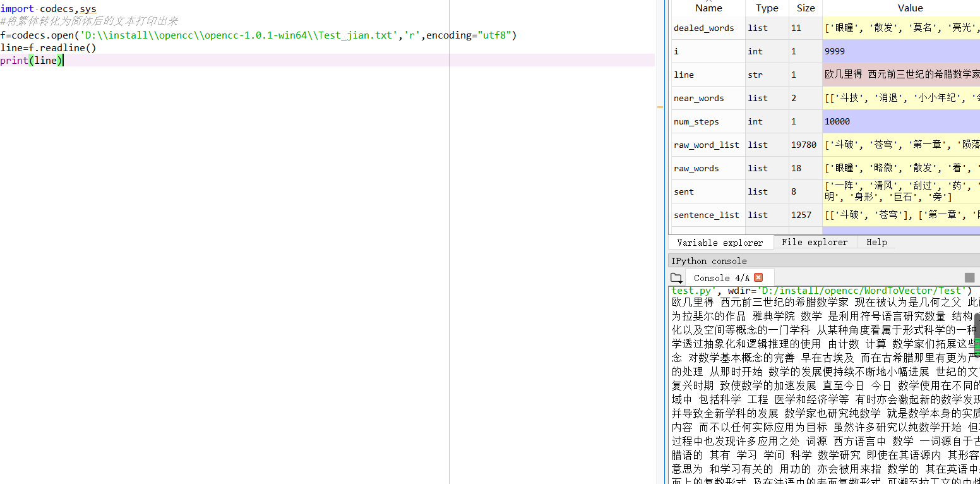This screenshot has width=980, height=484.
Task: Sort variables by the Size column header
Action: (806, 8)
